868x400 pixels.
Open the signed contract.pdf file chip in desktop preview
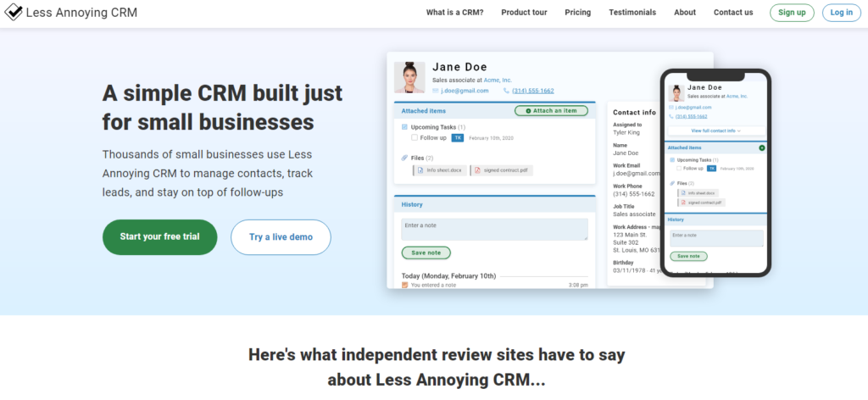[502, 170]
